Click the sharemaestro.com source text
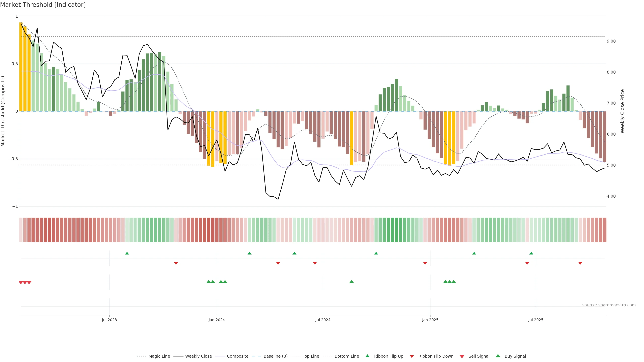 pos(609,305)
